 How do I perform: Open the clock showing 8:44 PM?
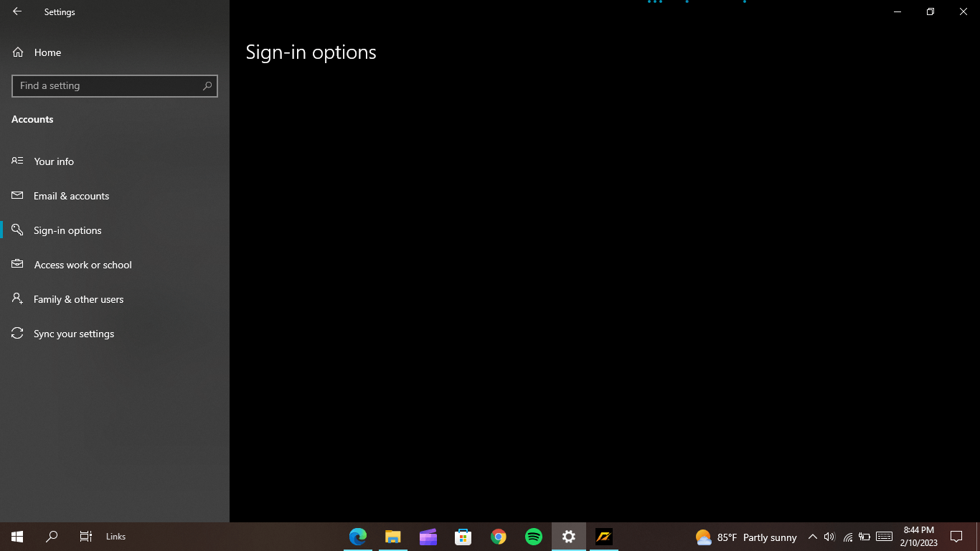tap(919, 537)
